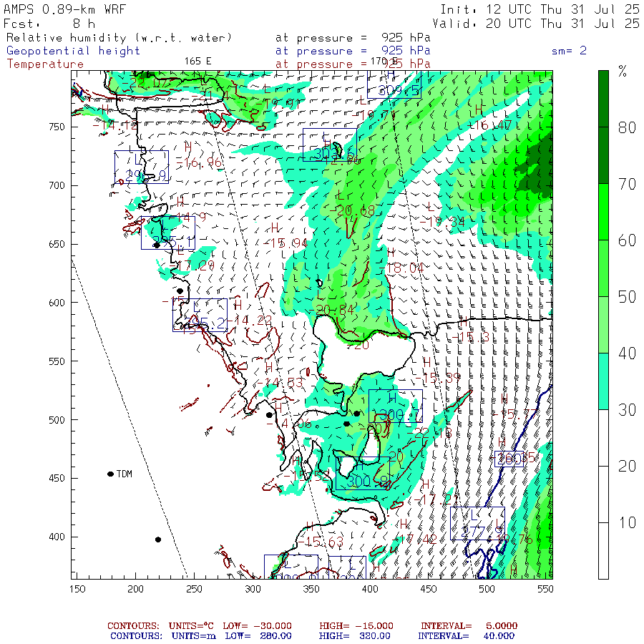Click the blue height box reading 309.5
The width and height of the screenshot is (644, 644).
point(394,84)
